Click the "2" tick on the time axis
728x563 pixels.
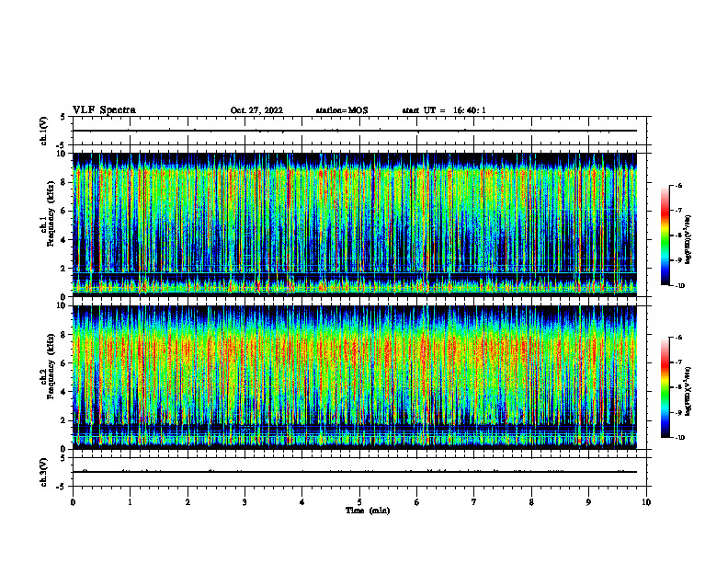click(x=188, y=502)
